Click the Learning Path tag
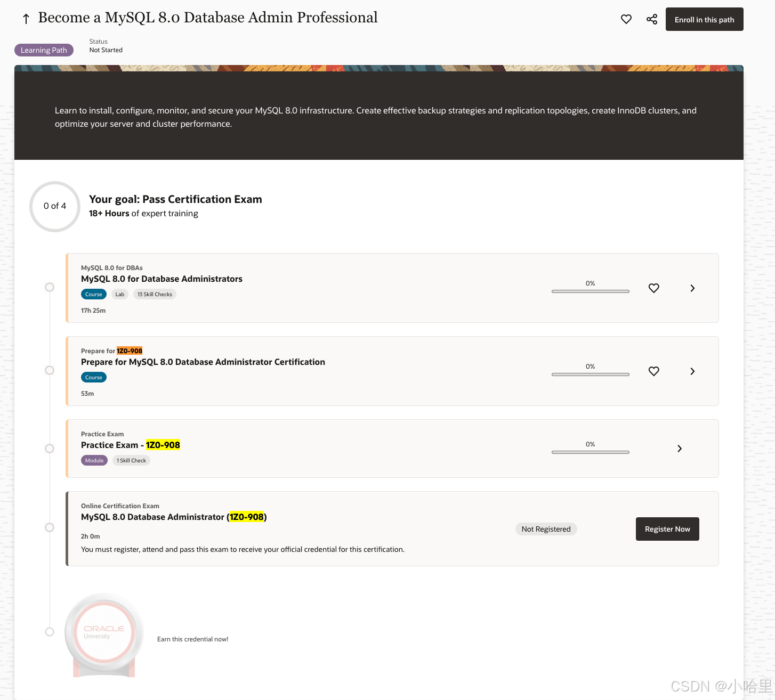Screen dimensions: 775x700 point(44,50)
